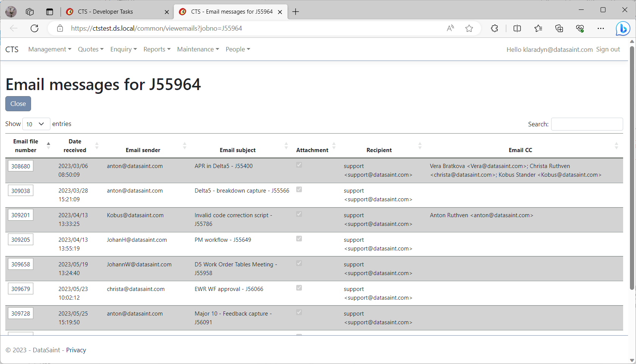Open the Bing Copilot sidebar icon
The image size is (636, 364).
pos(623,29)
